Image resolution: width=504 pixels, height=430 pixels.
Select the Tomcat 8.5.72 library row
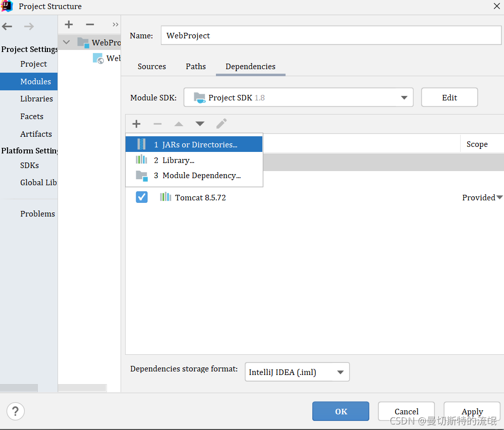pyautogui.click(x=314, y=197)
